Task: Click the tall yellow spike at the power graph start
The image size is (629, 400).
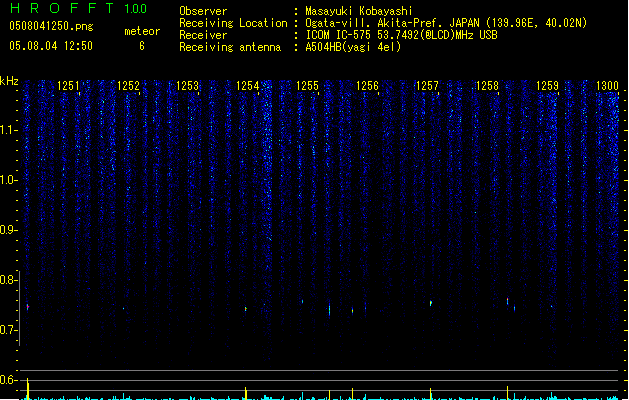Action: pos(28,388)
